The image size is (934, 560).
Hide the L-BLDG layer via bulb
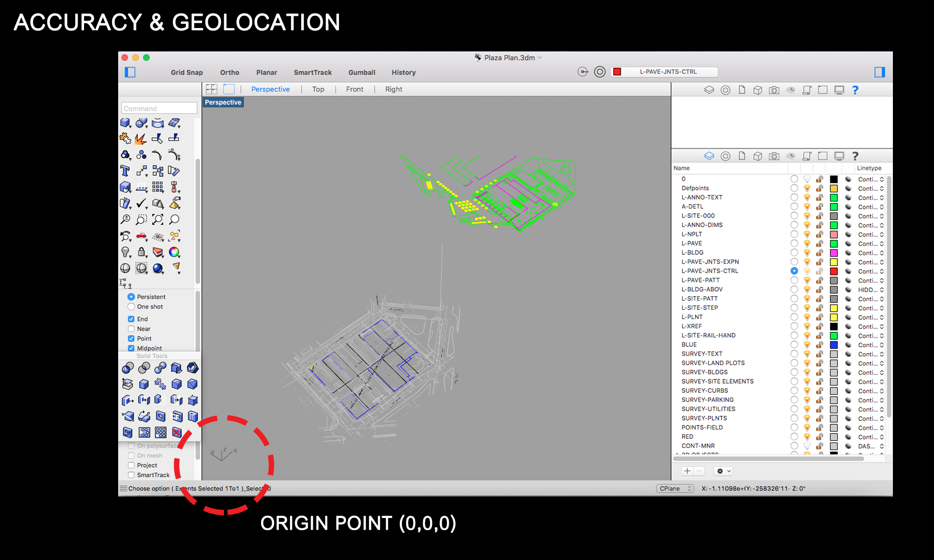[x=807, y=253]
